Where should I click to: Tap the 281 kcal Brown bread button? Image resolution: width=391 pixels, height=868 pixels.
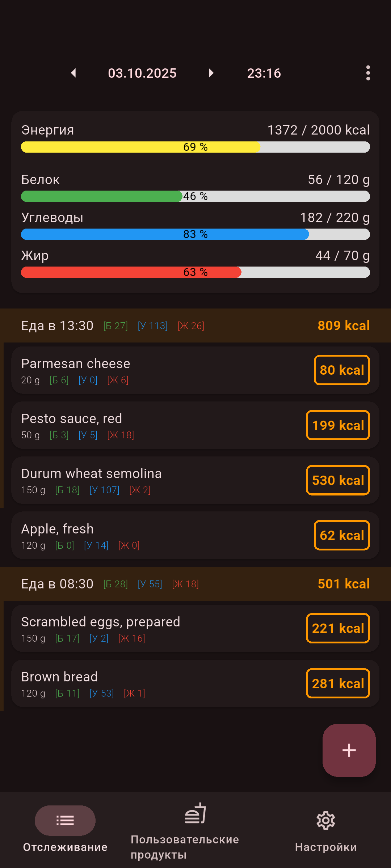coord(338,684)
